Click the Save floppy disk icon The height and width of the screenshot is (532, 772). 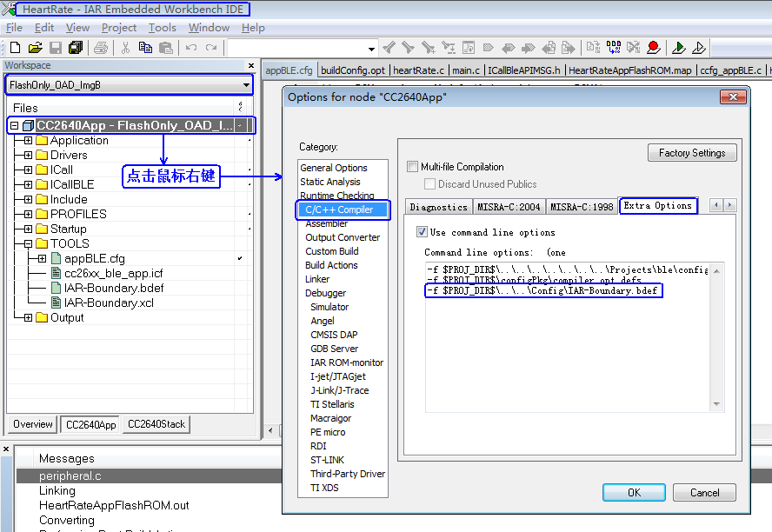(x=55, y=48)
